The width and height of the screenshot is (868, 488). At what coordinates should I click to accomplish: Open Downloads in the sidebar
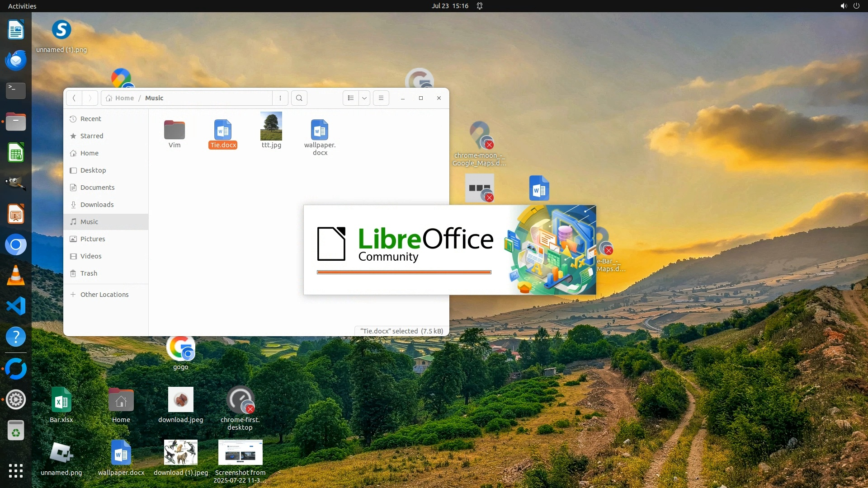point(97,205)
